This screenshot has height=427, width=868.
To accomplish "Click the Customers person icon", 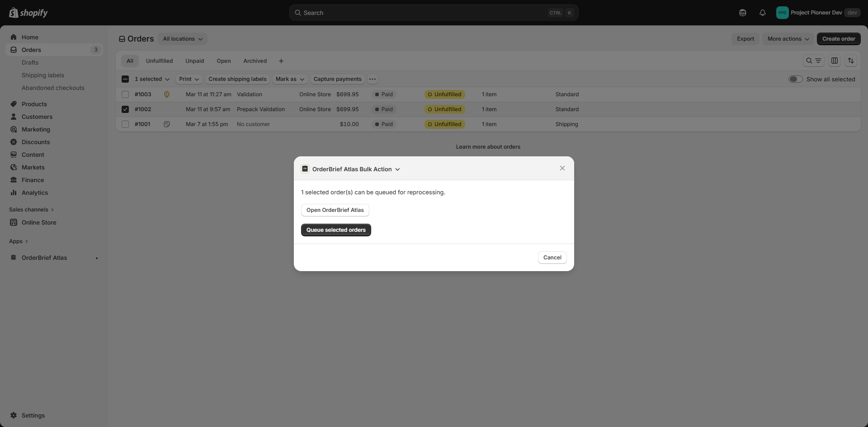I will coord(14,117).
